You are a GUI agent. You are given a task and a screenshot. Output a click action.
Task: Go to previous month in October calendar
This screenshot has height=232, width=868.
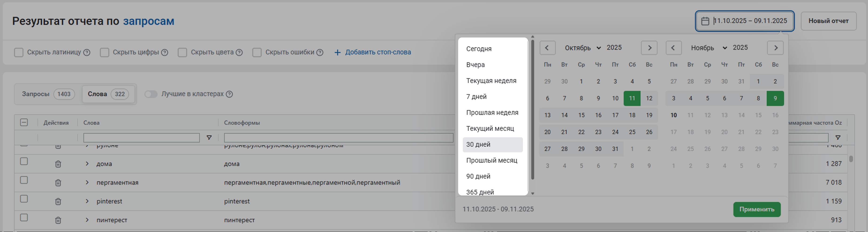(547, 48)
